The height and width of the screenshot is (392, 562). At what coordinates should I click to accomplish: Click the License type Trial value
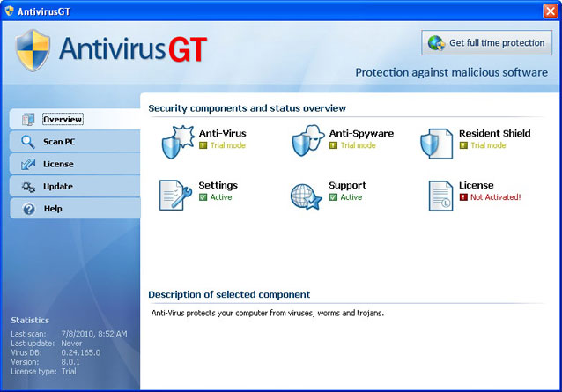click(69, 371)
